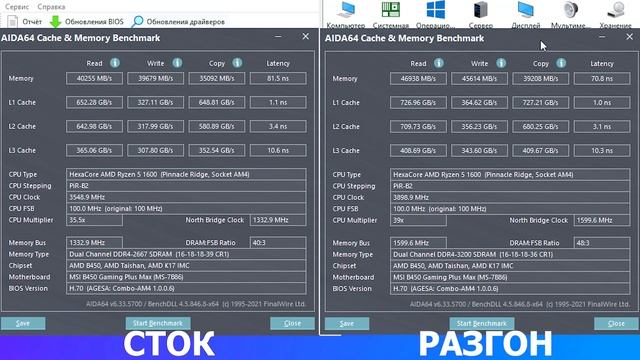Click Read info icon in left benchmark window
The image size is (640, 360).
pyautogui.click(x=115, y=63)
